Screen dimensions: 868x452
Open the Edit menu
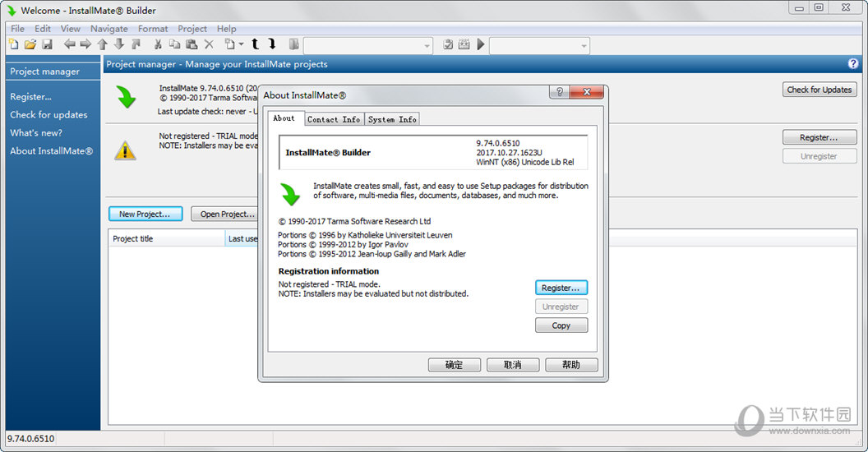pos(43,29)
